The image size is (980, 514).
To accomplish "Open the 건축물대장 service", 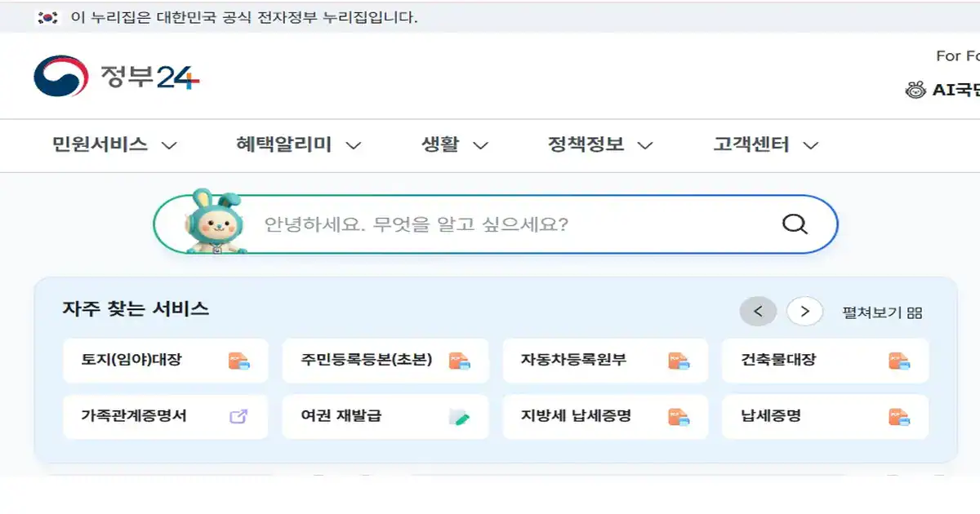I will (x=826, y=361).
